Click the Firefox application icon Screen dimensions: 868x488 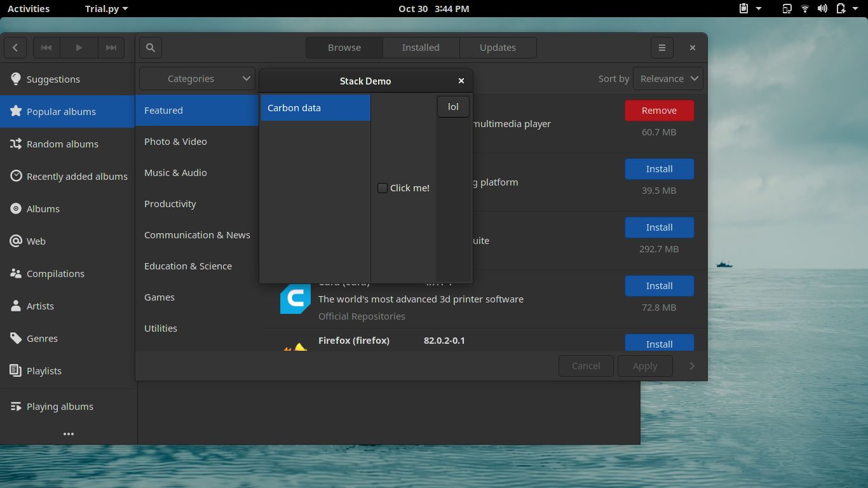[295, 348]
